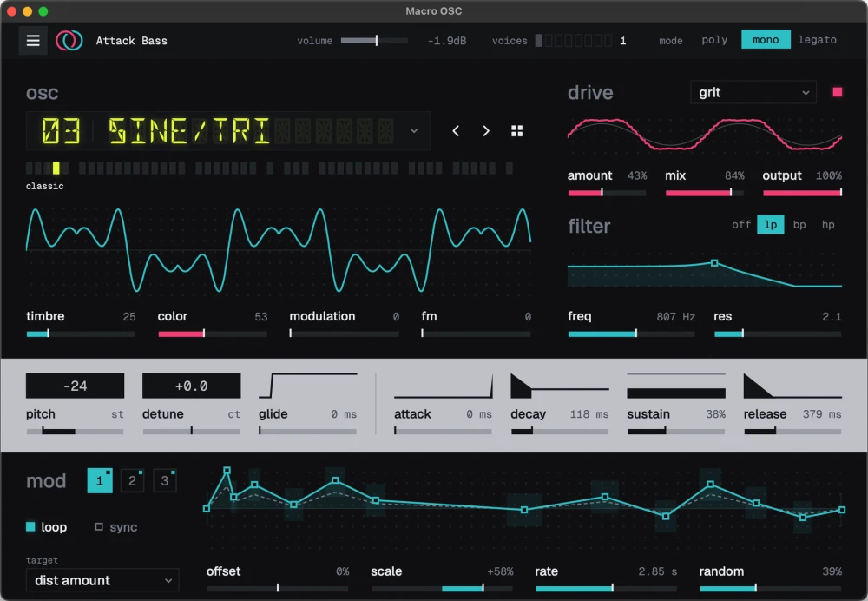Click the mod scale slider
This screenshot has width=868, height=601.
(x=442, y=588)
